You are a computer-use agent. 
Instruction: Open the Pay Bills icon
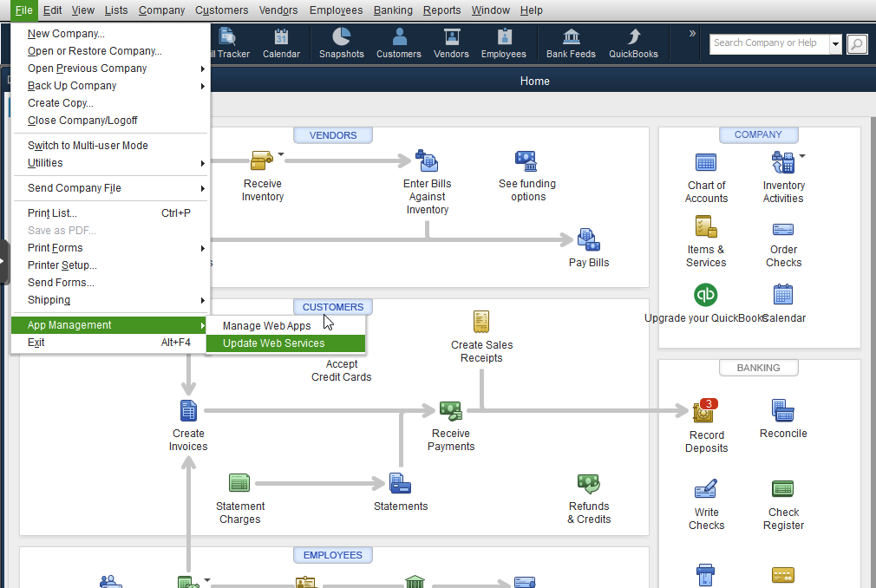[x=588, y=240]
